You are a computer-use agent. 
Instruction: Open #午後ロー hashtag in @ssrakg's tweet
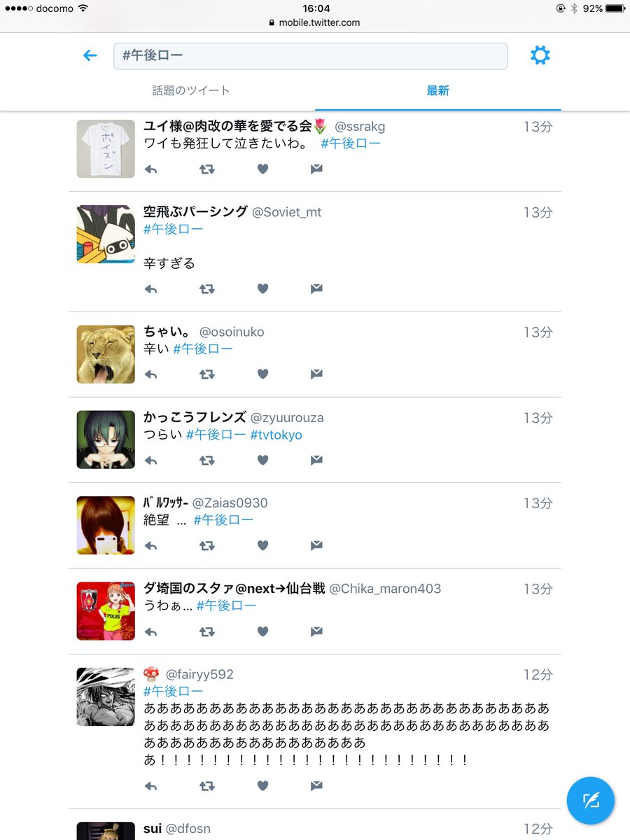point(351,143)
